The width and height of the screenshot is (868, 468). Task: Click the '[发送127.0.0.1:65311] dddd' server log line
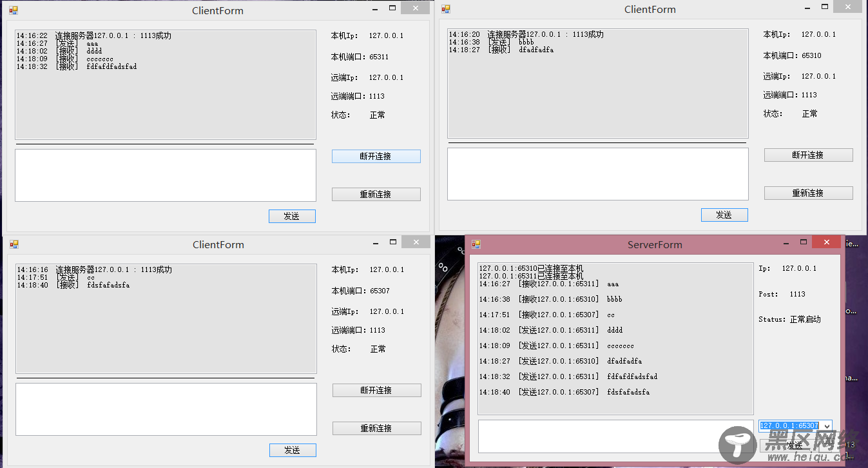550,330
